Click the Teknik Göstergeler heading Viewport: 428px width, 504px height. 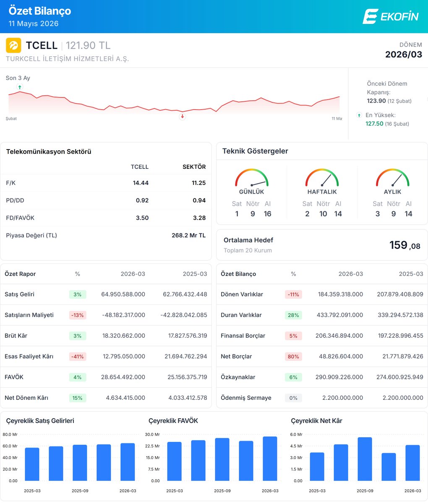[255, 151]
